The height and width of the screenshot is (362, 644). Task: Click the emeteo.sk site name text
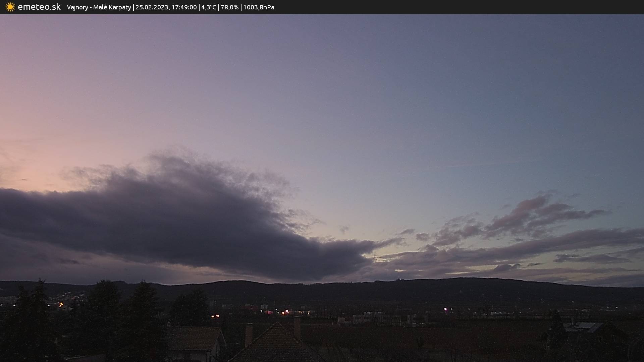pyautogui.click(x=39, y=7)
